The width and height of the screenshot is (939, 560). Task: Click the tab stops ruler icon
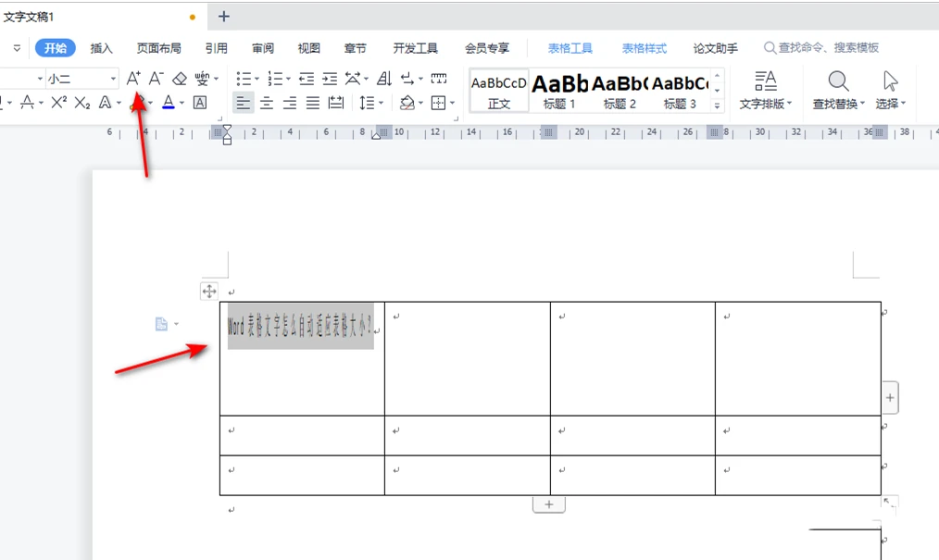pyautogui.click(x=439, y=79)
